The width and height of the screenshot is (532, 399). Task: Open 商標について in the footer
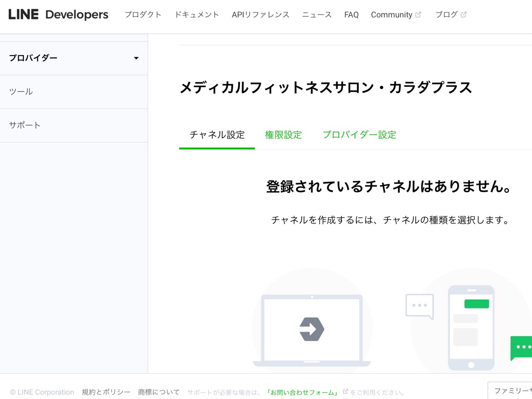click(x=159, y=392)
